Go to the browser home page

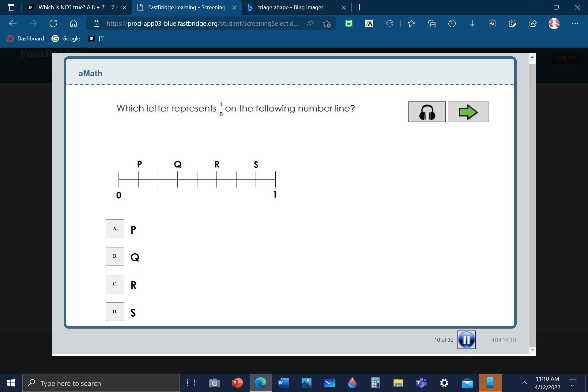click(x=73, y=24)
